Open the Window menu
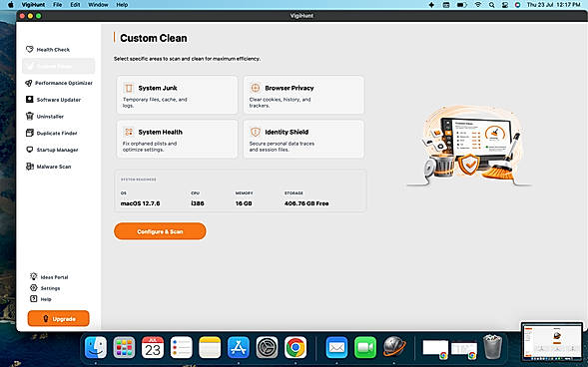 pyautogui.click(x=98, y=5)
